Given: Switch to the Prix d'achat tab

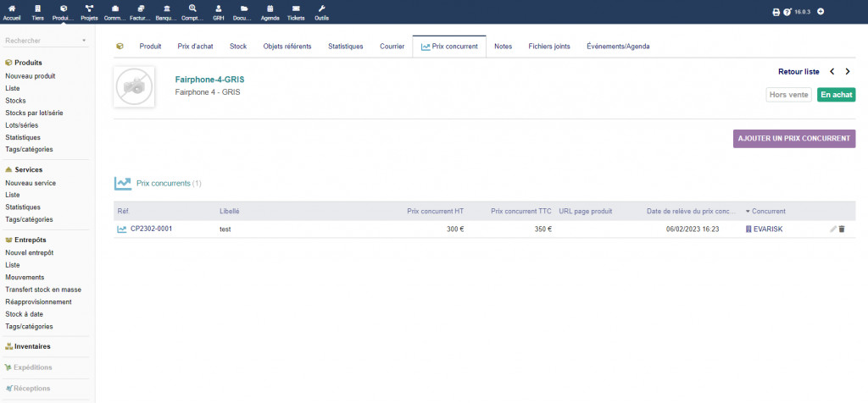Looking at the screenshot, I should coord(196,47).
